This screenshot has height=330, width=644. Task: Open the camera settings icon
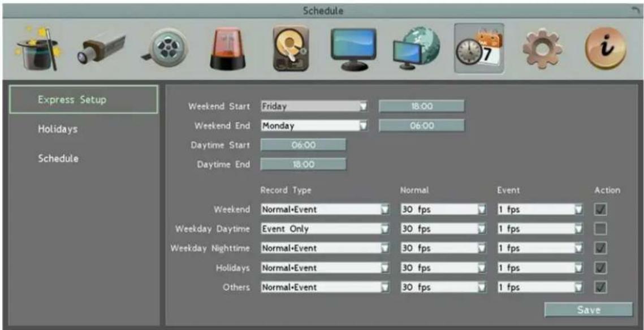[x=101, y=50]
